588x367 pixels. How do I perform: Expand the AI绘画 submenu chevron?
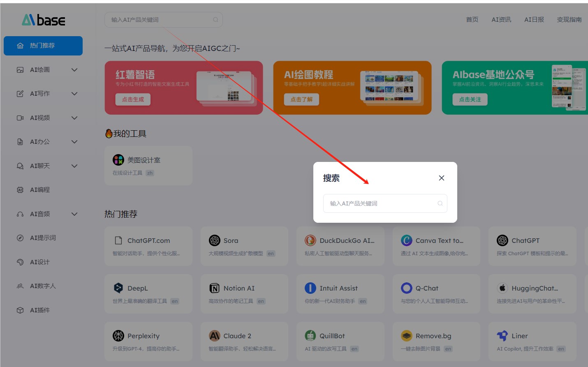point(74,70)
